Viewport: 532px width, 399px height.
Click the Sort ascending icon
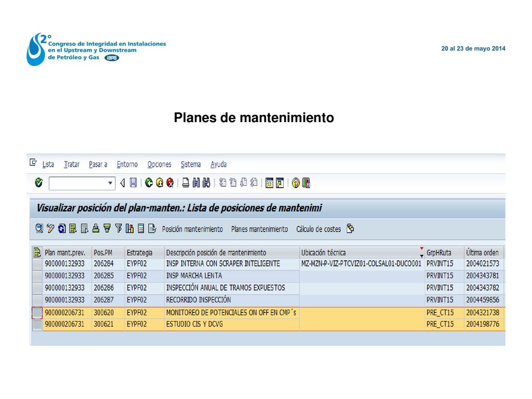(x=96, y=229)
